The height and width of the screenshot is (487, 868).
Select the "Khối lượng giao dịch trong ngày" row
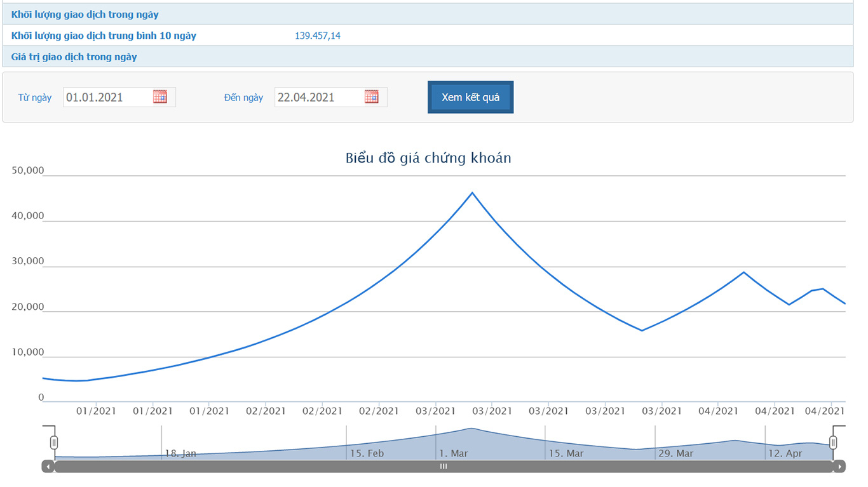coord(85,14)
